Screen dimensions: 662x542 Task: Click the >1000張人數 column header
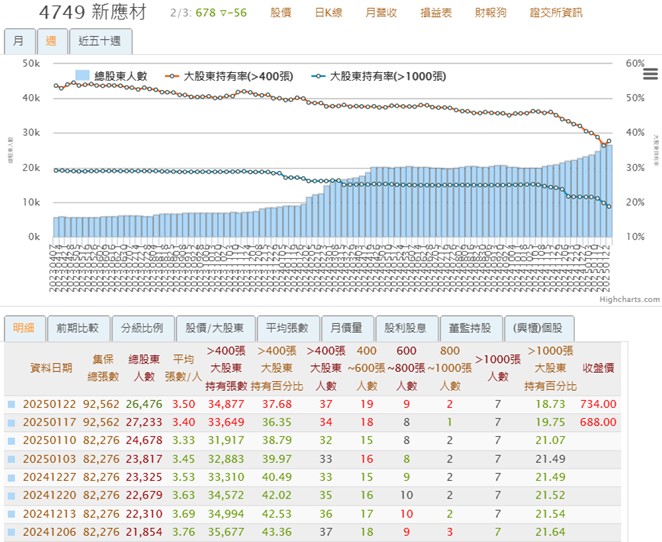tap(498, 368)
